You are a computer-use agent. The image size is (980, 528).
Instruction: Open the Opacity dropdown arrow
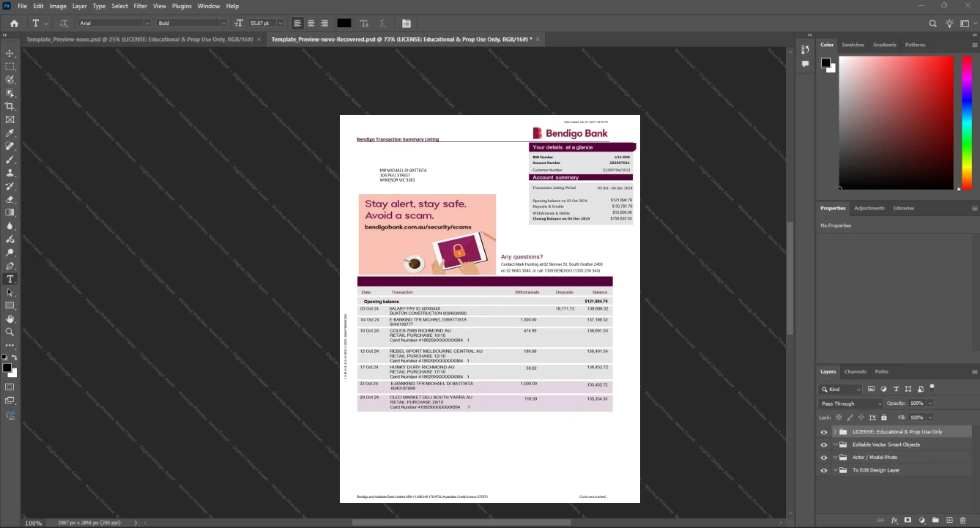[930, 404]
